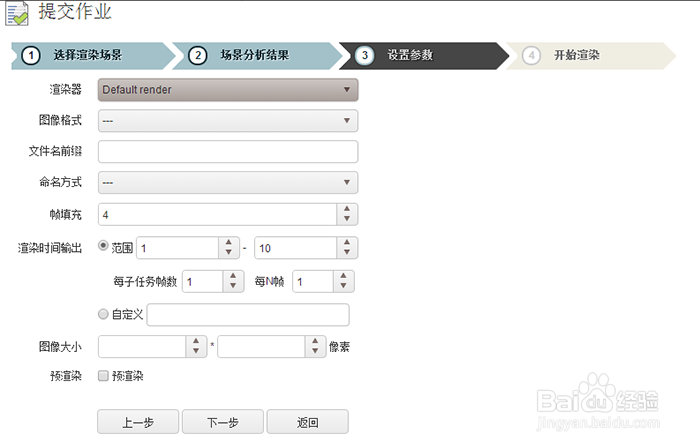Click the 返回 button

pyautogui.click(x=307, y=422)
